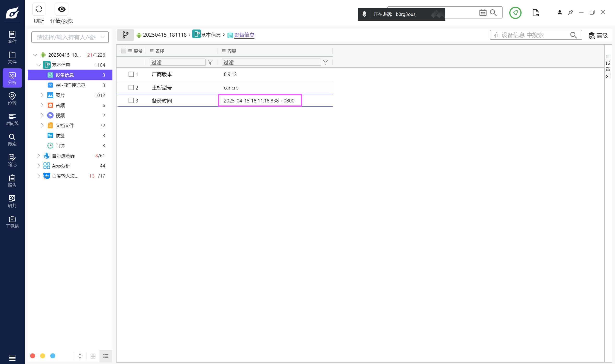Screen dimensions: 615x364
Task: Click the microphone icon in speaking banner
Action: click(x=364, y=14)
